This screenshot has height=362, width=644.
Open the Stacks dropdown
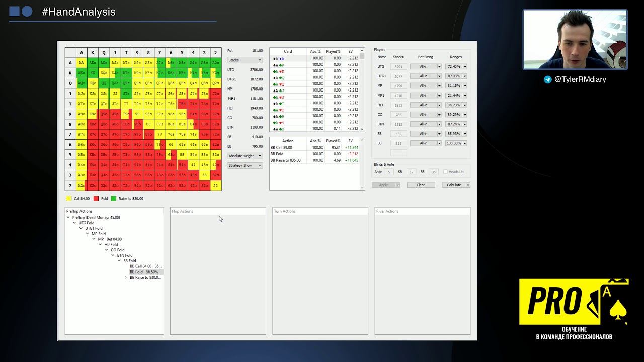[x=245, y=60]
